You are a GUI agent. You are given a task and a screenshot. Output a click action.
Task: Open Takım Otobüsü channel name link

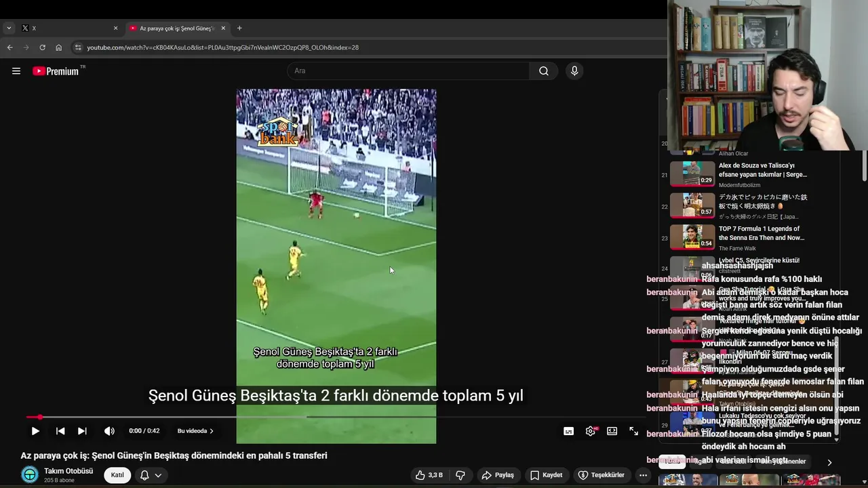tap(68, 471)
